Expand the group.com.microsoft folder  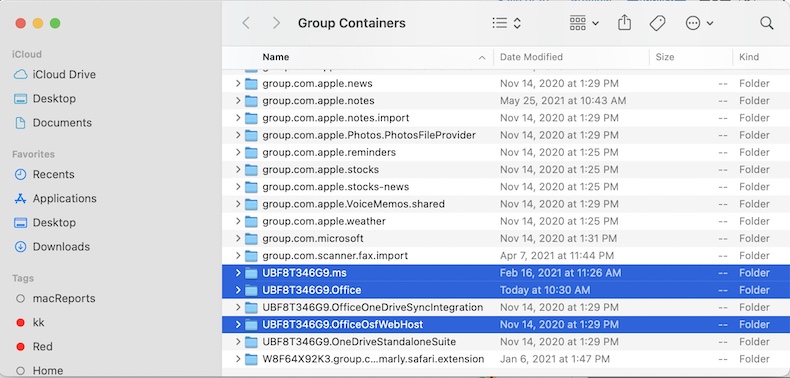tap(238, 238)
